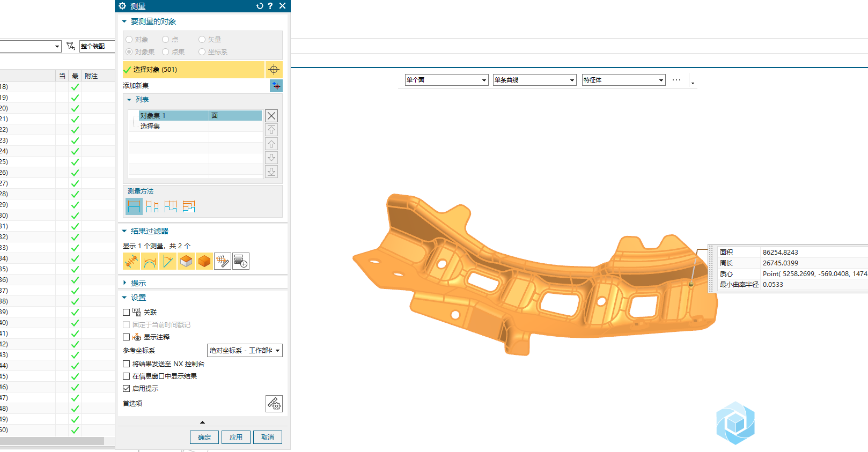Click the ruler measurement filter icon
The width and height of the screenshot is (868, 452).
pos(223,261)
